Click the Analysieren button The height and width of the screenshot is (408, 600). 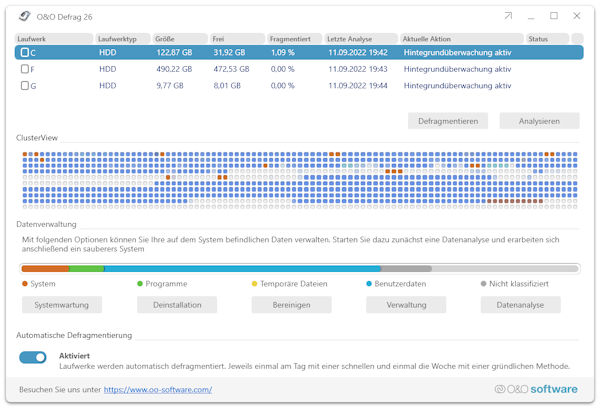[539, 121]
